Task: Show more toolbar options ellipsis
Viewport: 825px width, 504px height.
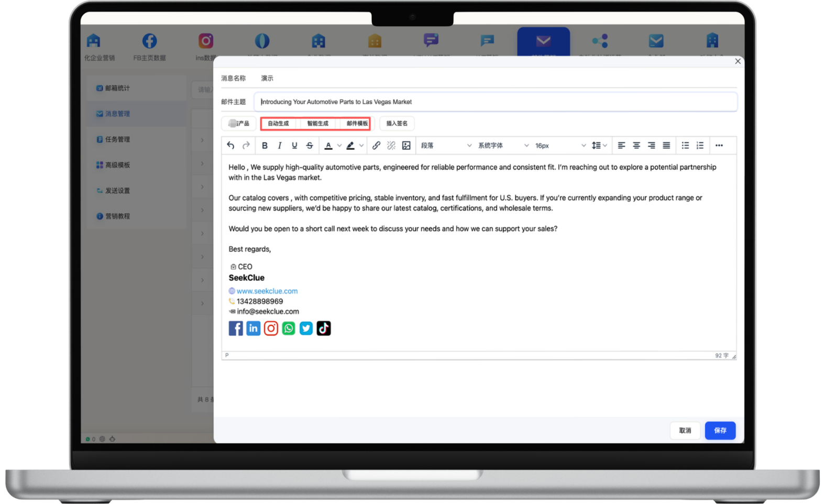Action: (719, 146)
